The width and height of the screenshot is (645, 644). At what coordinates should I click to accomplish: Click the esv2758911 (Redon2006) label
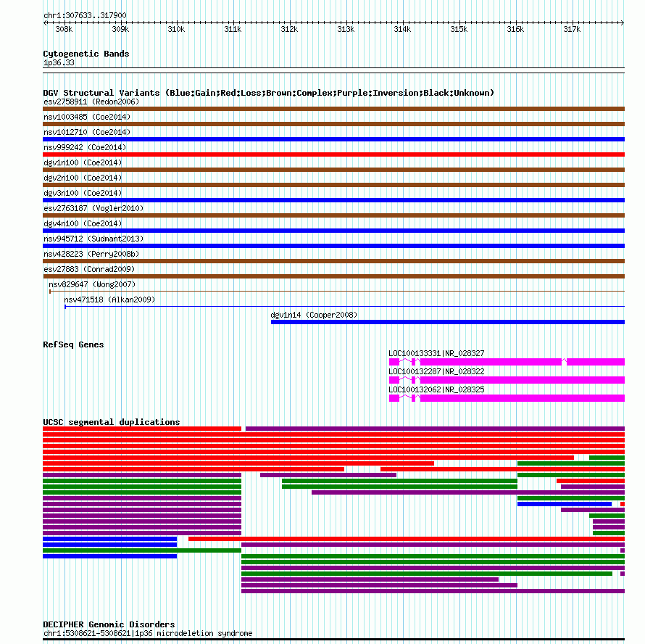tap(91, 102)
